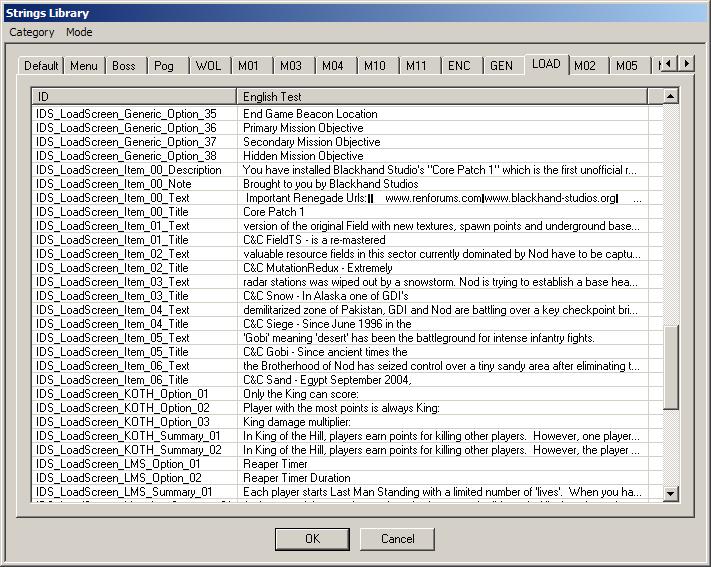Switch to the Boss tab
Viewport: 711px width, 567px height.
pos(124,66)
